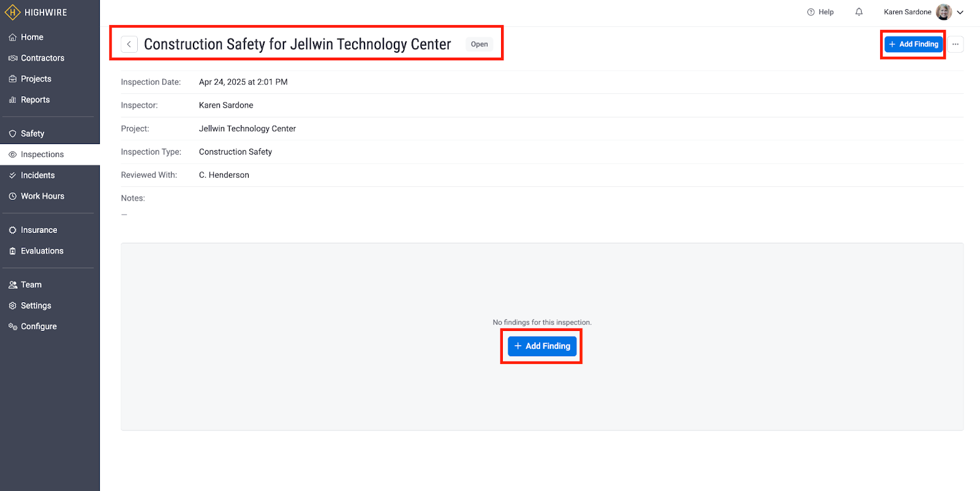Open the three-dot more options menu
Screen dimensions: 980x491
[x=956, y=44]
